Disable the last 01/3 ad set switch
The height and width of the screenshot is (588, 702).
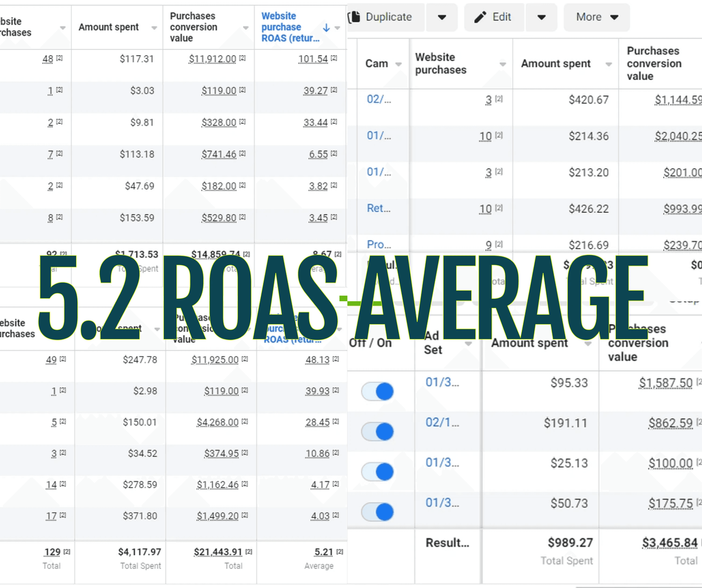pyautogui.click(x=377, y=512)
